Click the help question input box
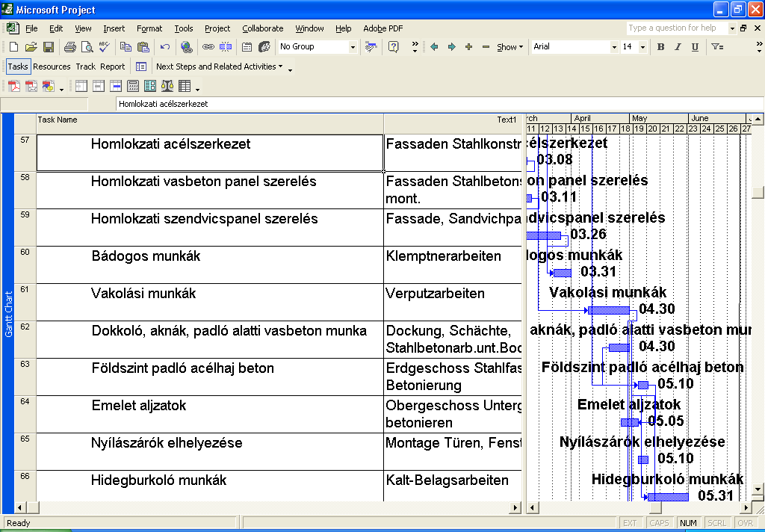765x532 pixels. (677, 28)
